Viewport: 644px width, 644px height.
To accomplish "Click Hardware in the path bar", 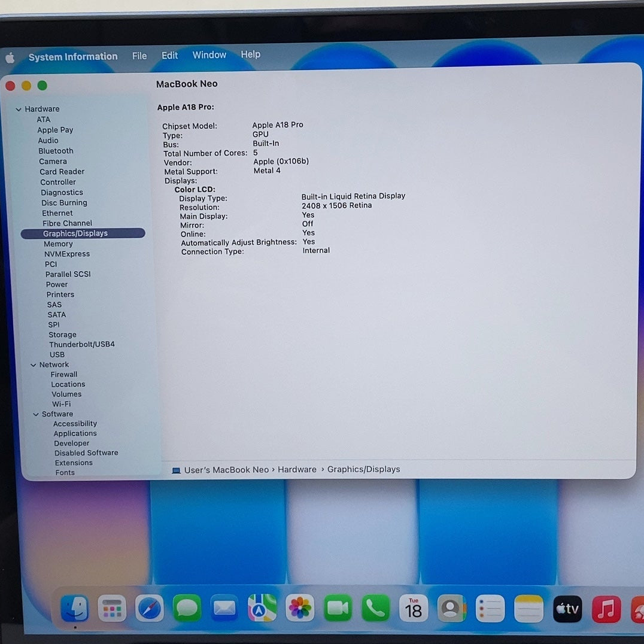I will tap(297, 469).
